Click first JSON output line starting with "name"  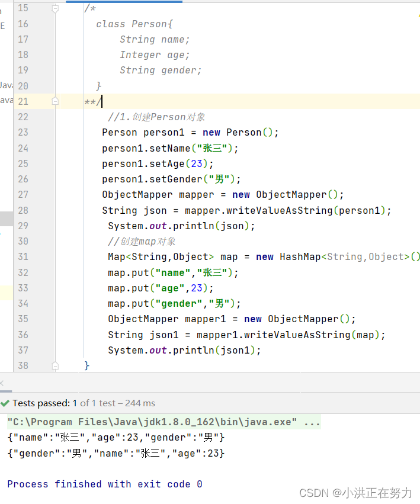tap(116, 438)
